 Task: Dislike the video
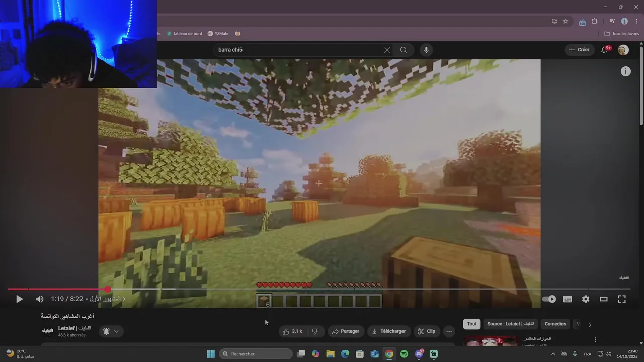pos(315,331)
